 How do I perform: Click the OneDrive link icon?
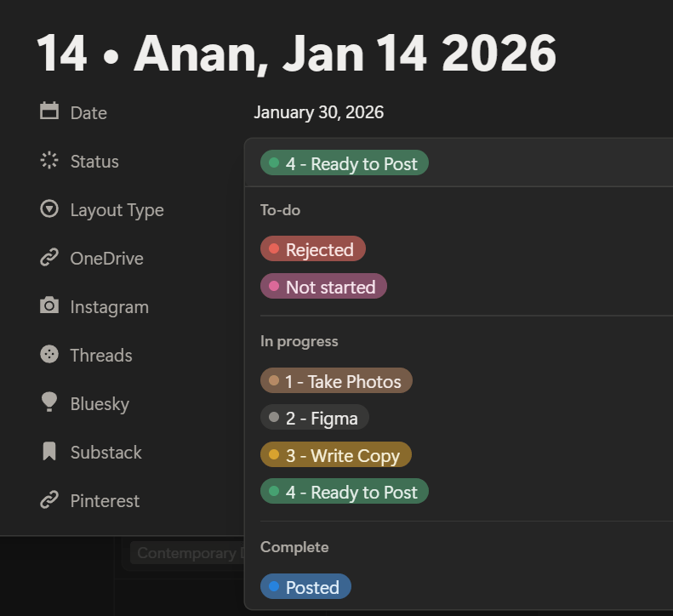coord(49,258)
